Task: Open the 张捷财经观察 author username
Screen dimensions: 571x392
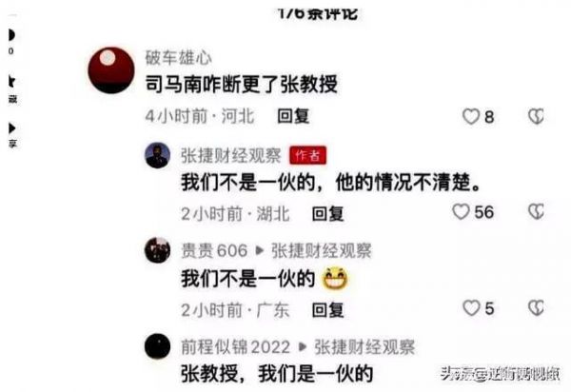Action: [x=231, y=155]
